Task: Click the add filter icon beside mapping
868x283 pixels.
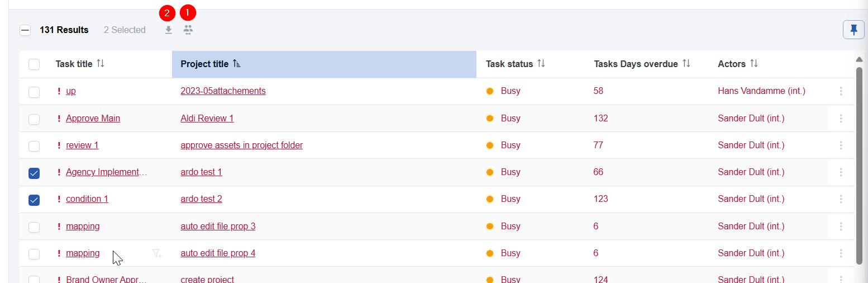Action: (157, 253)
